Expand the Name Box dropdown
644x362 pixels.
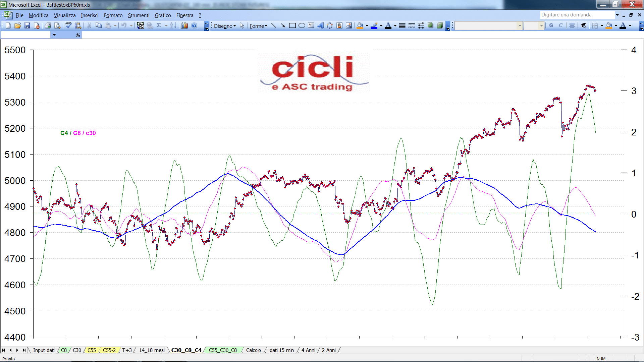click(x=54, y=35)
